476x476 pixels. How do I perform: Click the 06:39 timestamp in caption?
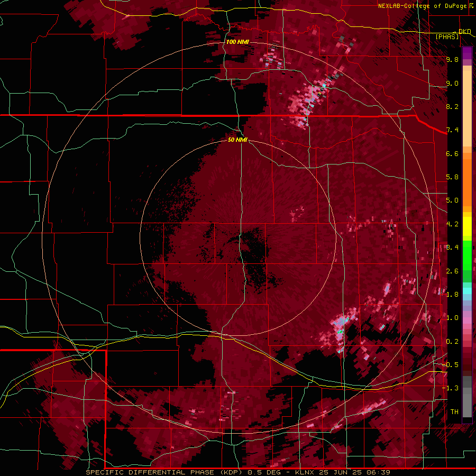tap(379, 472)
